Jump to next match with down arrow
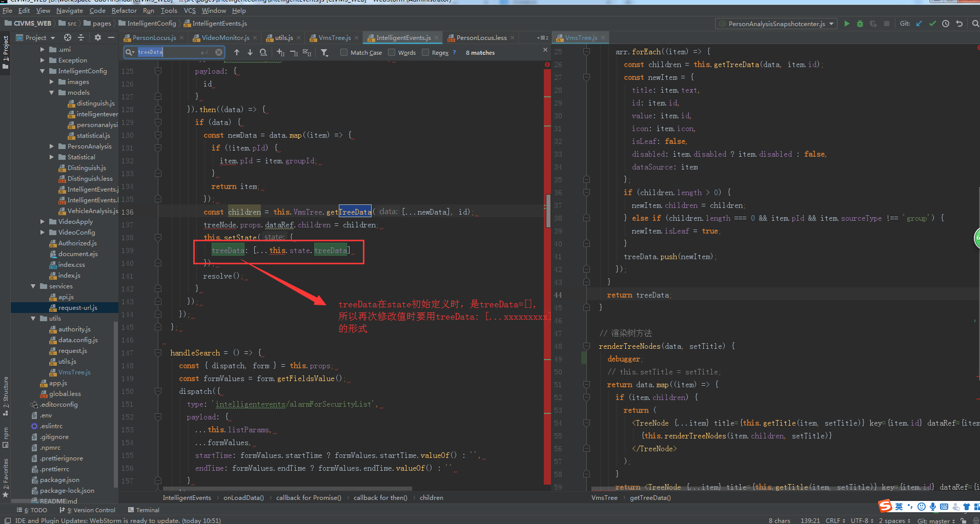Screen dimensions: 980x524 coord(250,52)
